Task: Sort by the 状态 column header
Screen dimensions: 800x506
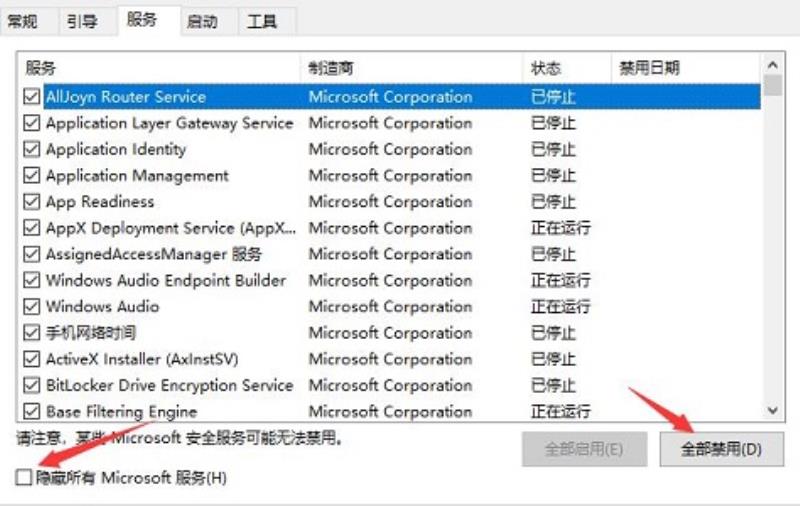Action: [x=567, y=68]
